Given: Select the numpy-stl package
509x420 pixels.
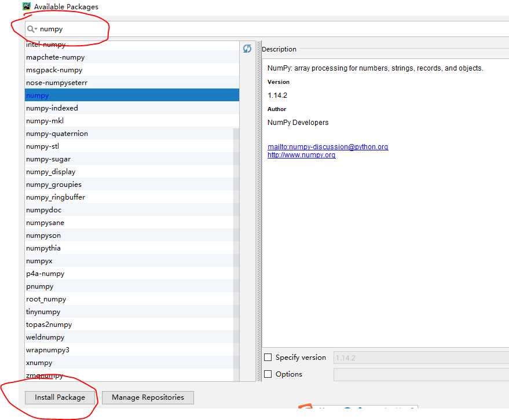Looking at the screenshot, I should click(132, 146).
